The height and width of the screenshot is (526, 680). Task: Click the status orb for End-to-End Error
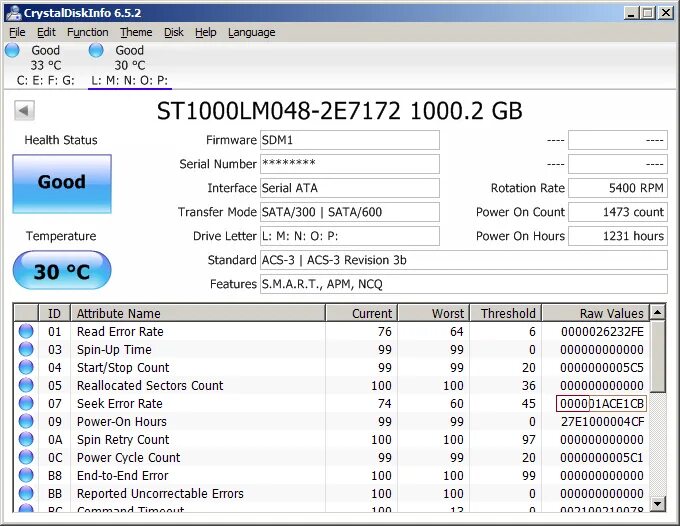click(x=26, y=475)
